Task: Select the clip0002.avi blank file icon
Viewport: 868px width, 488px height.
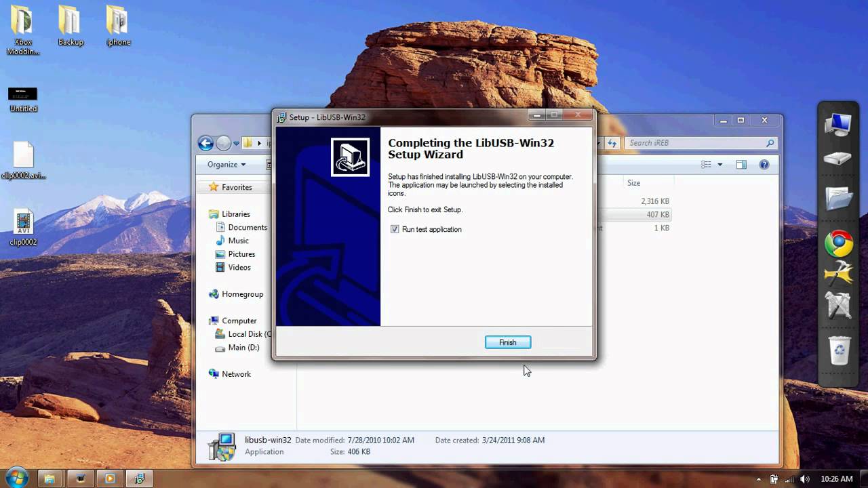Action: pyautogui.click(x=23, y=161)
